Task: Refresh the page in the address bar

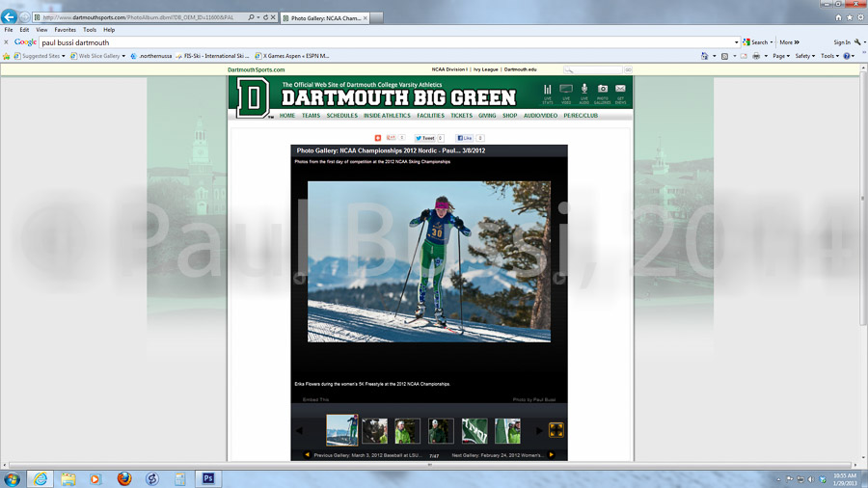Action: pyautogui.click(x=265, y=17)
